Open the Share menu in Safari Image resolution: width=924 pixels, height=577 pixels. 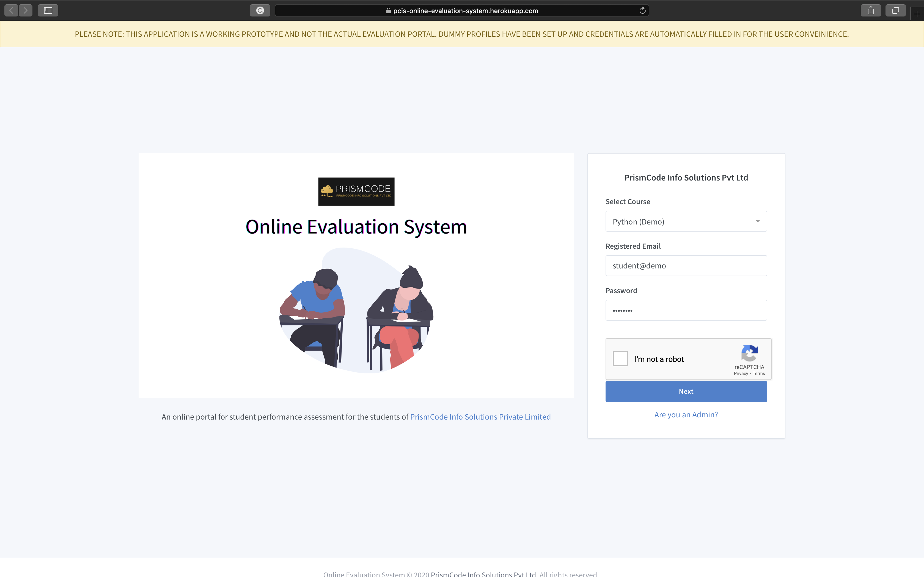pos(871,10)
